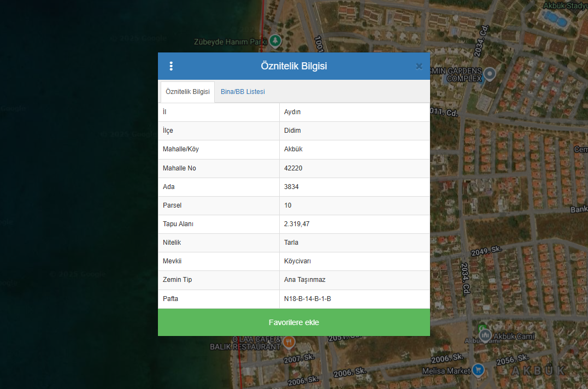Screen dimensions: 588x389
Task: Click the Zemin Tip value Ana Taşınmaz
Action: tap(304, 280)
